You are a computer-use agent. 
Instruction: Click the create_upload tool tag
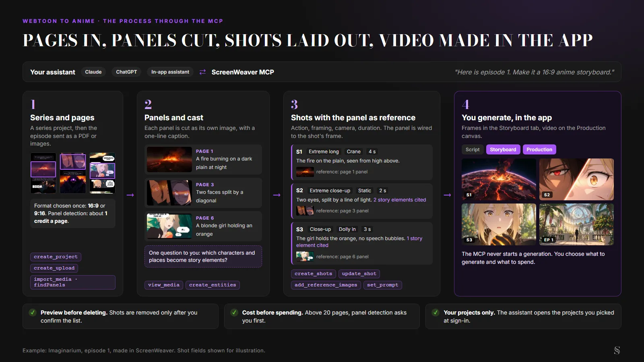54,268
